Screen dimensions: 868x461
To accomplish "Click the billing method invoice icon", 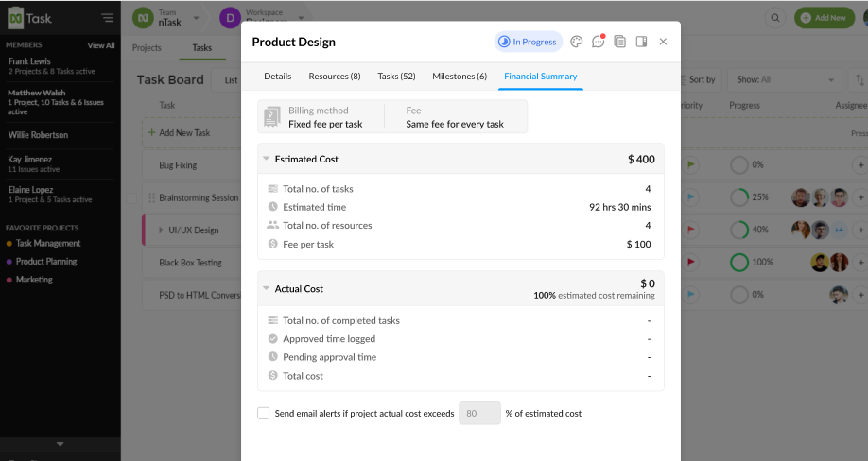I will [272, 117].
